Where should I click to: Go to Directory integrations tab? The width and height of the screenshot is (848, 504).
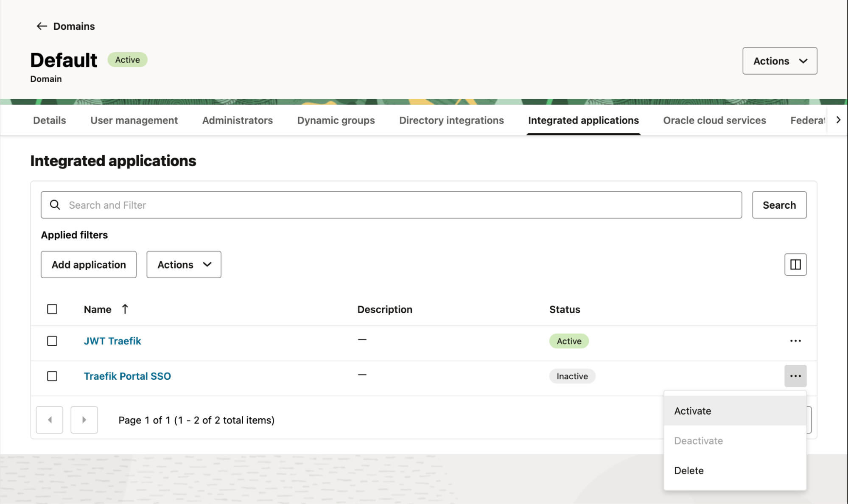point(451,120)
